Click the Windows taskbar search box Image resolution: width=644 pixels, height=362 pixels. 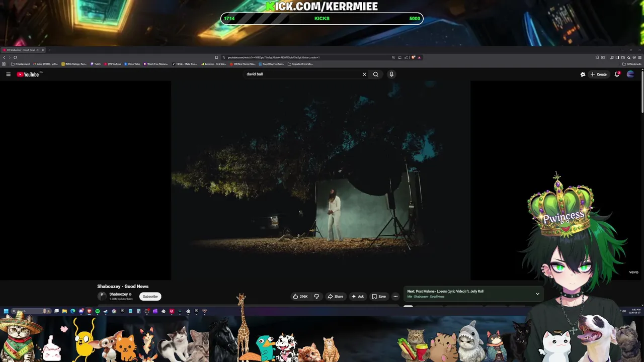32,311
